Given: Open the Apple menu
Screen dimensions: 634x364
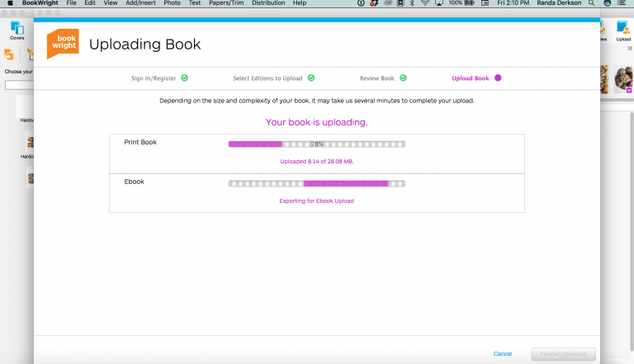Looking at the screenshot, I should [11, 2].
